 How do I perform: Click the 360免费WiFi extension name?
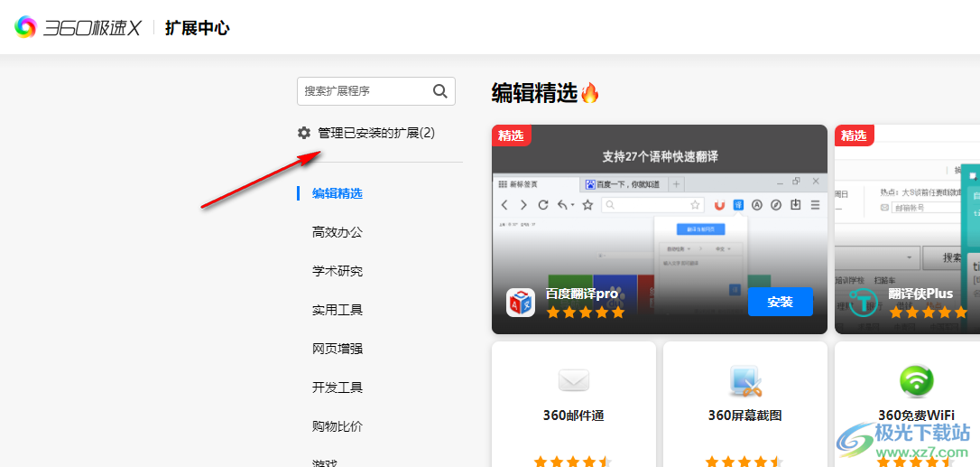916,416
